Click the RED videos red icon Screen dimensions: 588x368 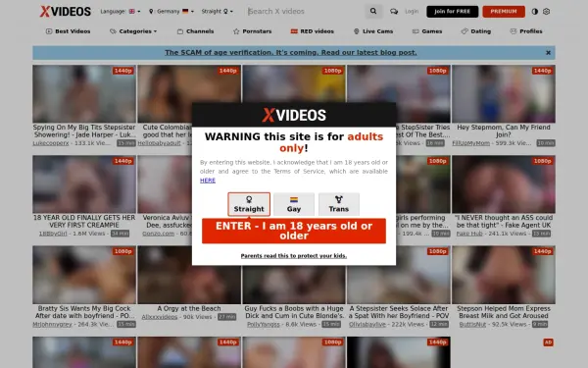[294, 31]
